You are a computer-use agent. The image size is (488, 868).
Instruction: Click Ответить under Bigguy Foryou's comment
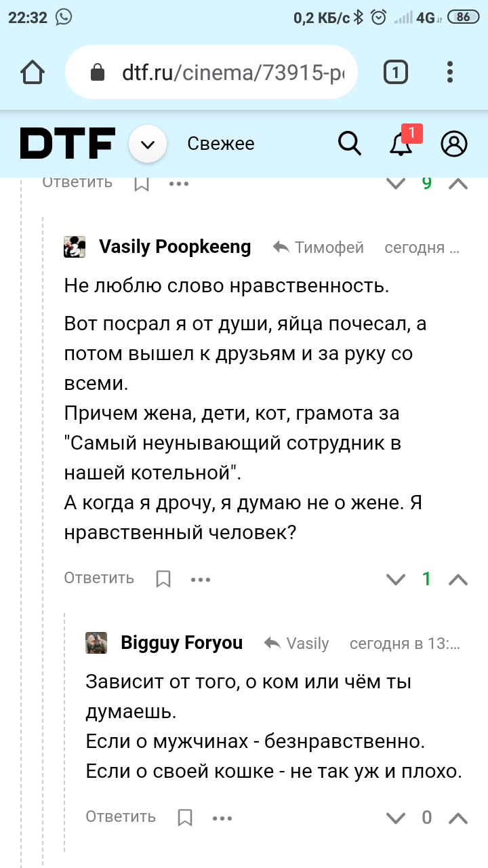click(121, 817)
